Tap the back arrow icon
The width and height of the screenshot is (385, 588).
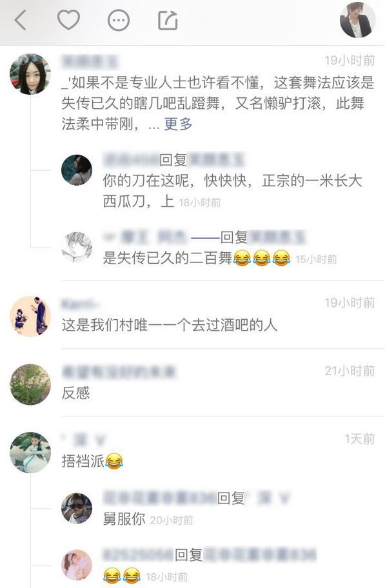[x=20, y=20]
